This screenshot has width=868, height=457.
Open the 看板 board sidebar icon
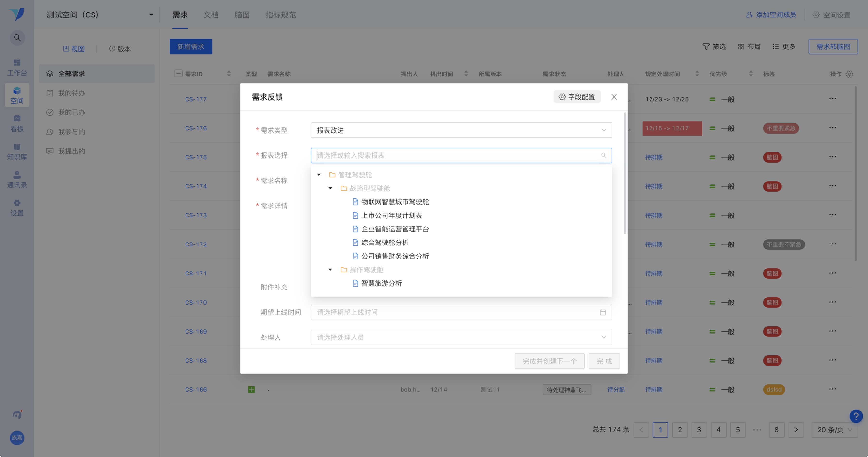17,123
